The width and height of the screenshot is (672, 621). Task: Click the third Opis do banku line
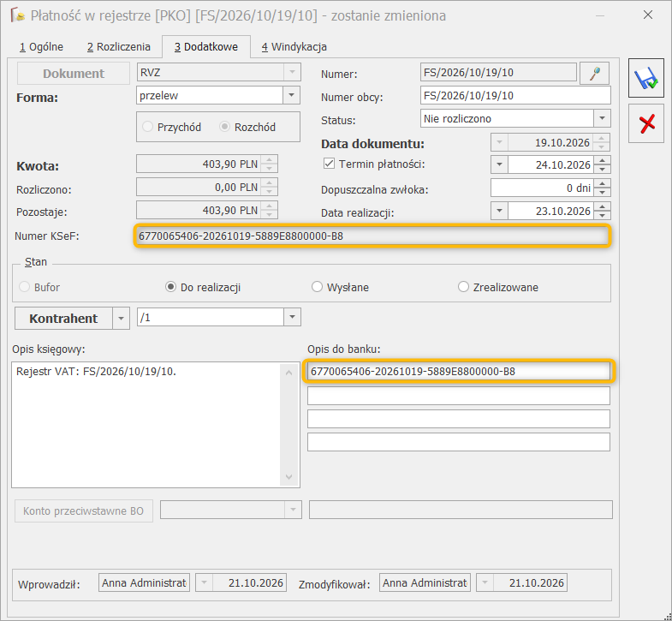pyautogui.click(x=459, y=419)
